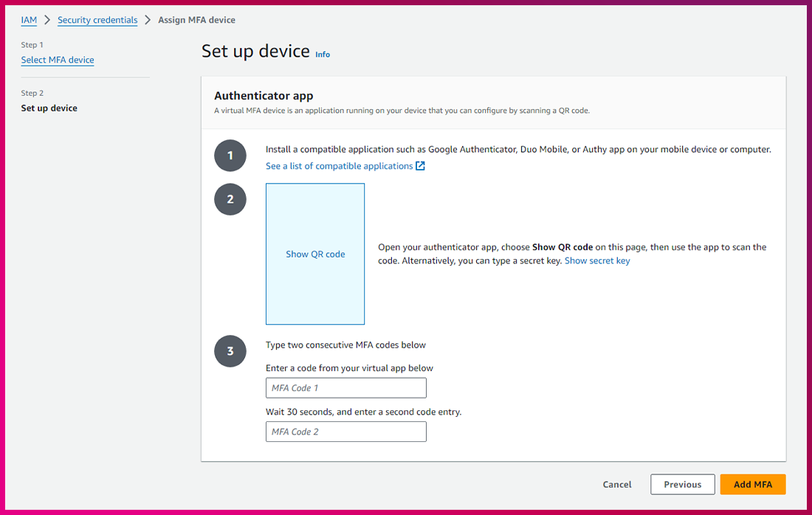This screenshot has height=515, width=812.
Task: Click the breadcrumb chevron after IAM
Action: [47, 20]
